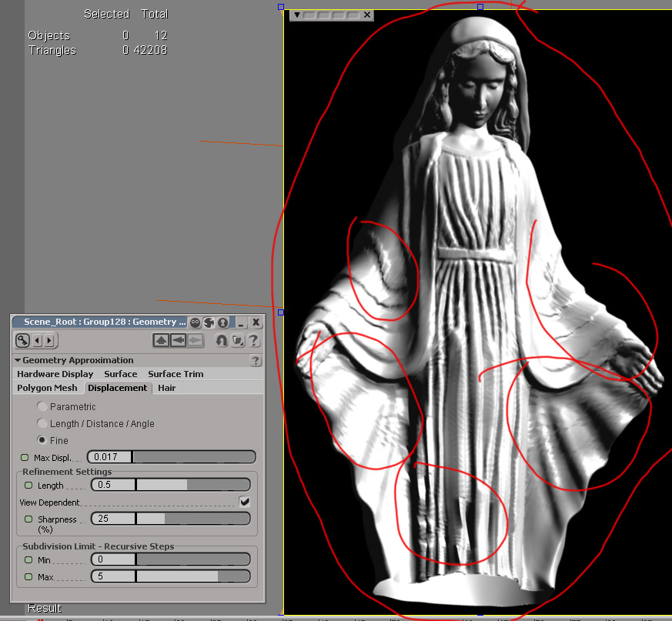
Task: Click the Length slider bar
Action: pyautogui.click(x=192, y=485)
